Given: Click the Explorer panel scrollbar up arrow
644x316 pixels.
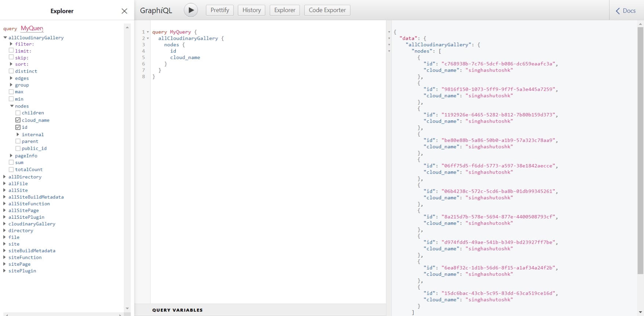Looking at the screenshot, I should pyautogui.click(x=127, y=27).
